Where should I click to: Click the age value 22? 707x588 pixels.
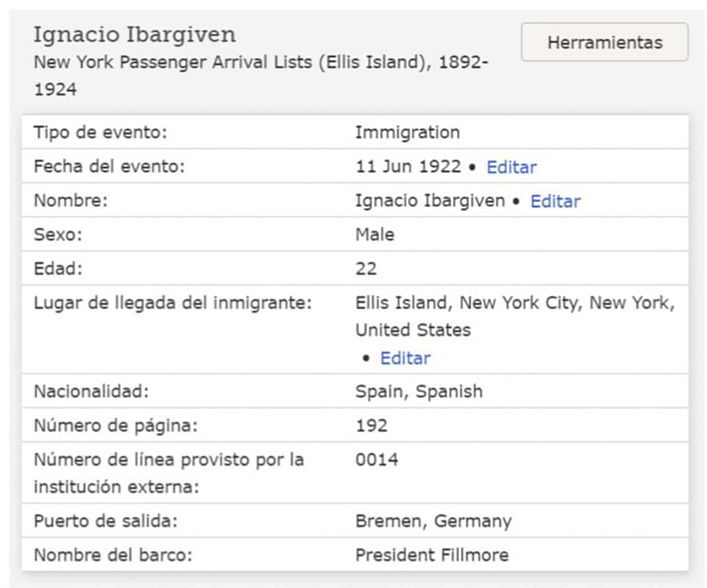[x=366, y=269]
